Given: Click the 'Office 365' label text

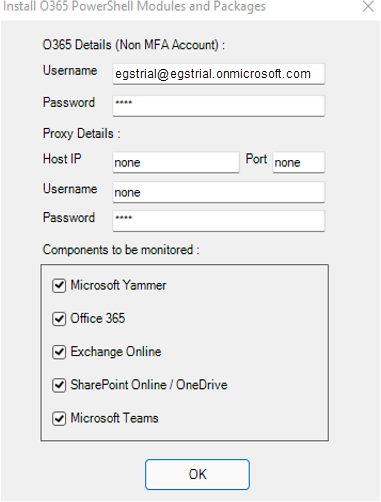Looking at the screenshot, I should click(x=98, y=318).
